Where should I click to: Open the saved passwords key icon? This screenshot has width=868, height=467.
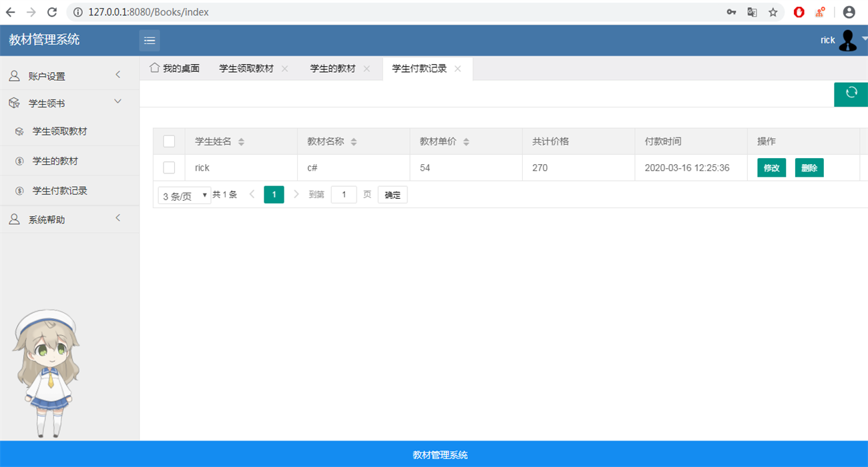[732, 12]
